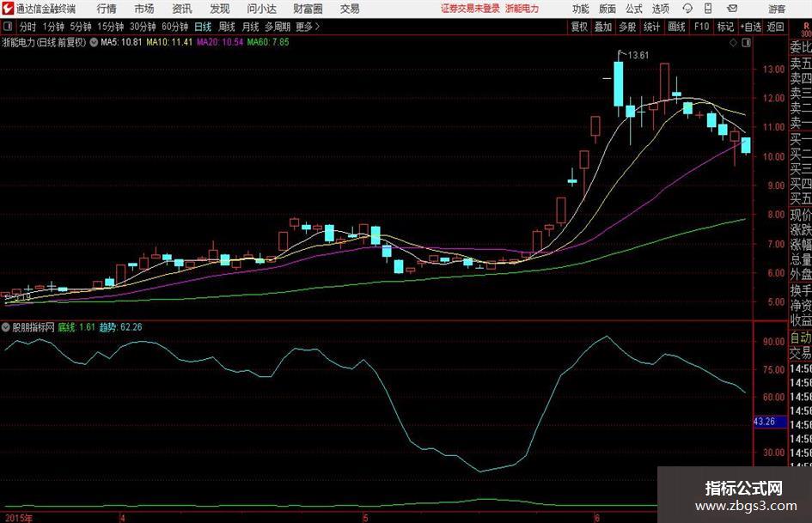Screen dimensions: 812x523
Task: Click the 游客 user label
Action: coord(776,9)
